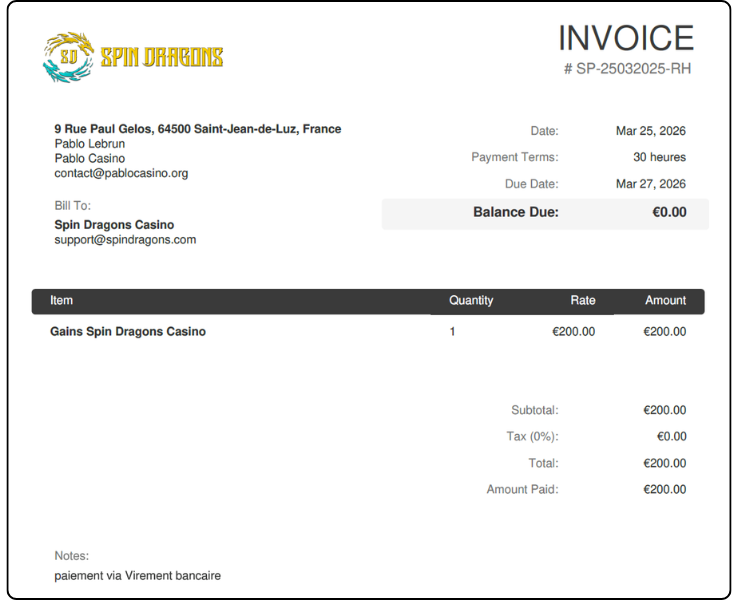This screenshot has height=600, width=741.
Task: Select the Amount Paid value €200.00
Action: tap(664, 489)
